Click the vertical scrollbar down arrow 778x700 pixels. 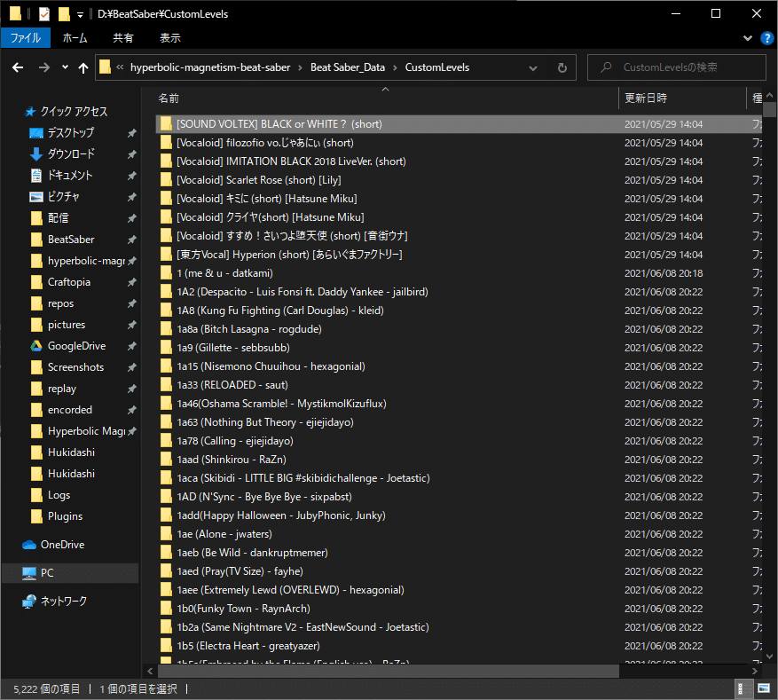click(x=769, y=657)
